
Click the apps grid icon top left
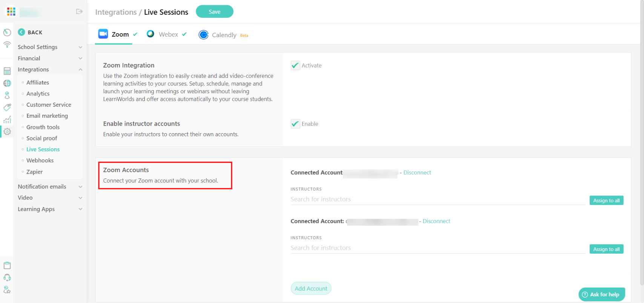(x=11, y=11)
